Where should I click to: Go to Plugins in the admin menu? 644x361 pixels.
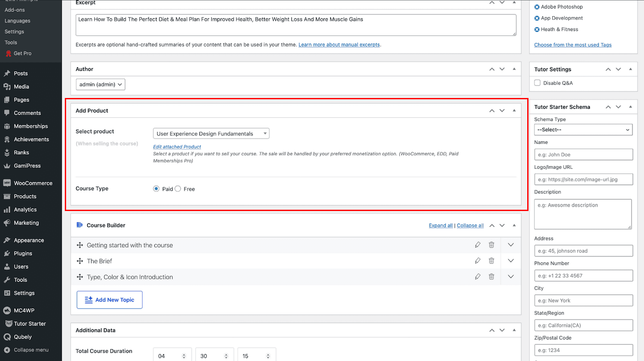23,254
